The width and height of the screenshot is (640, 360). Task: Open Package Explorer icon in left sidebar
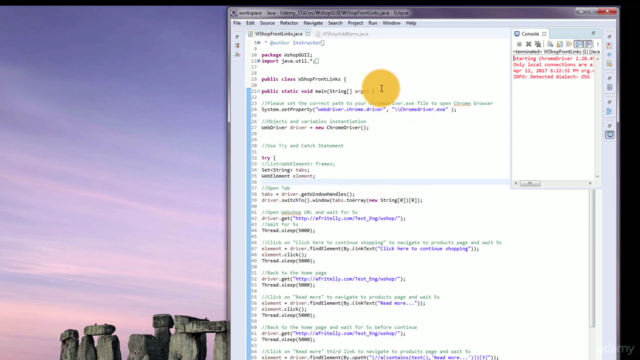[237, 45]
